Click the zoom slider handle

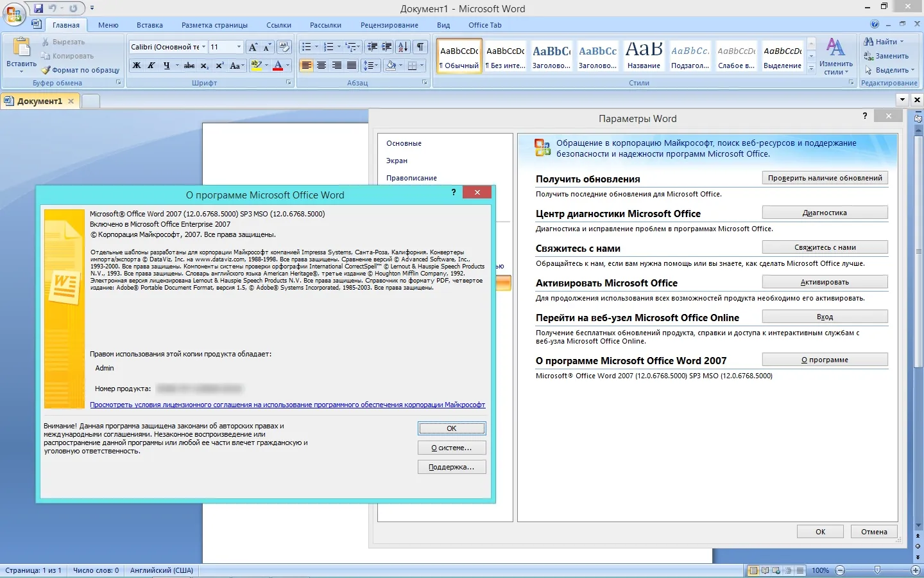point(877,570)
